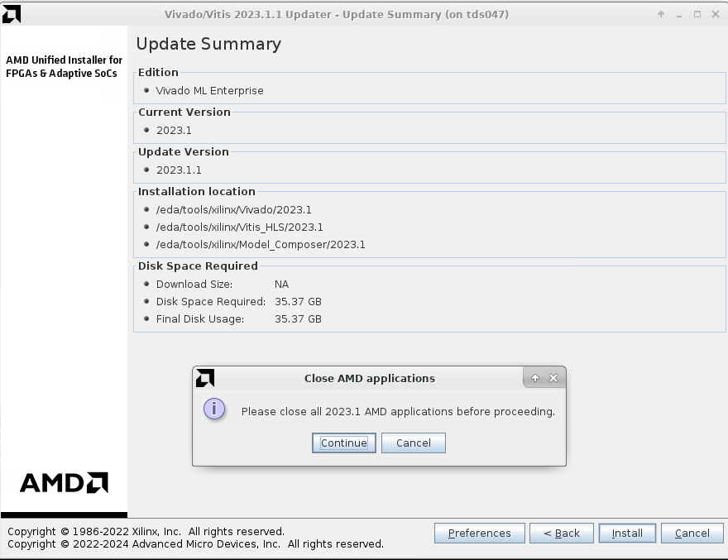Shade the dialog using its up-arrow icon

[x=535, y=378]
